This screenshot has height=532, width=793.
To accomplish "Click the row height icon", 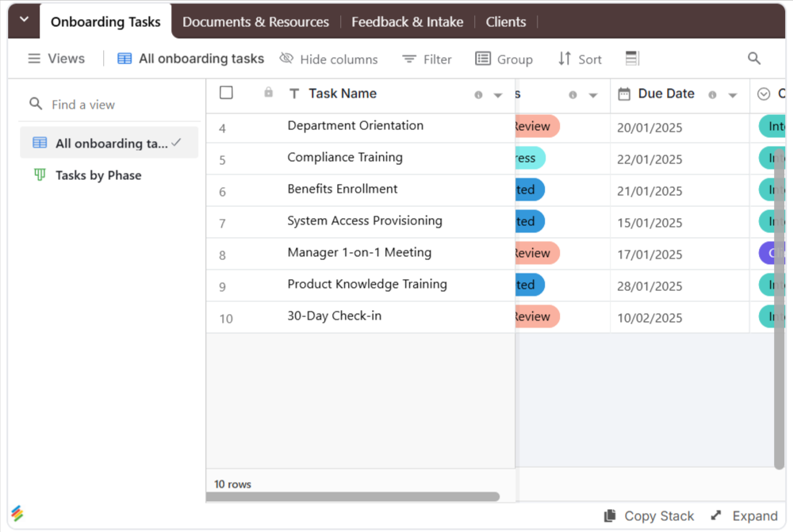I will tap(632, 59).
